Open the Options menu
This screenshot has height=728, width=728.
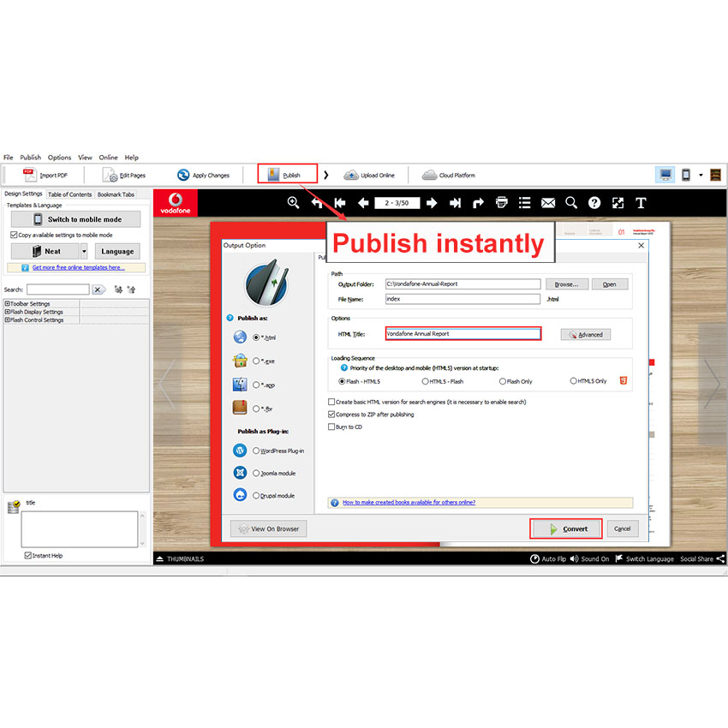pos(59,158)
